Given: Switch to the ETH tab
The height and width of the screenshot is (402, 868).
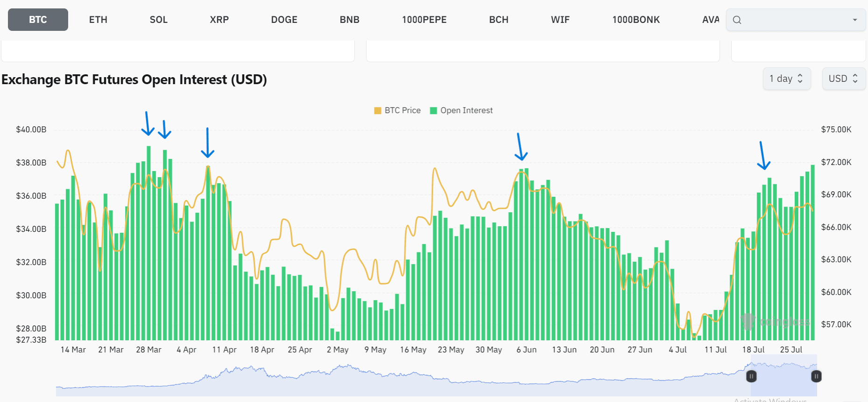Looking at the screenshot, I should pyautogui.click(x=98, y=20).
